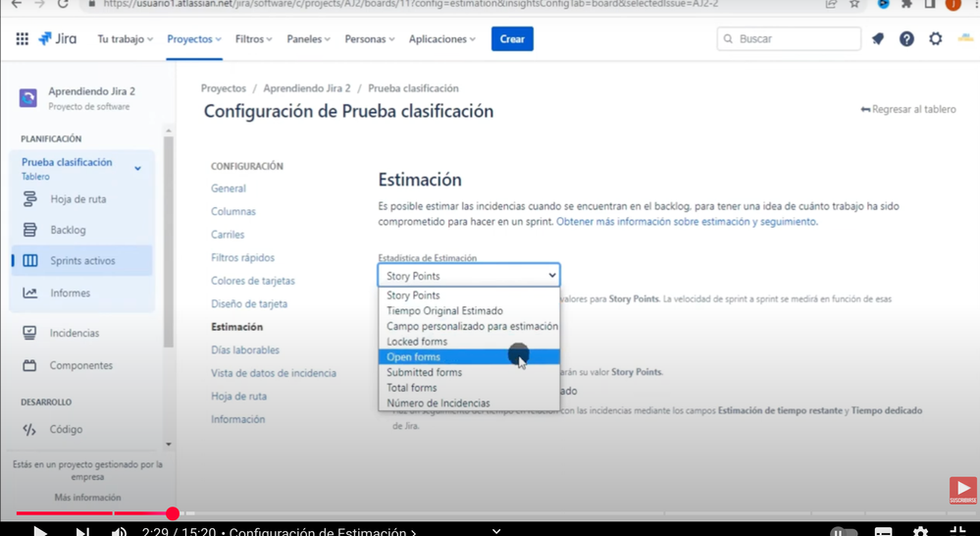Select Story Points option in list
The image size is (980, 536).
[469, 295]
